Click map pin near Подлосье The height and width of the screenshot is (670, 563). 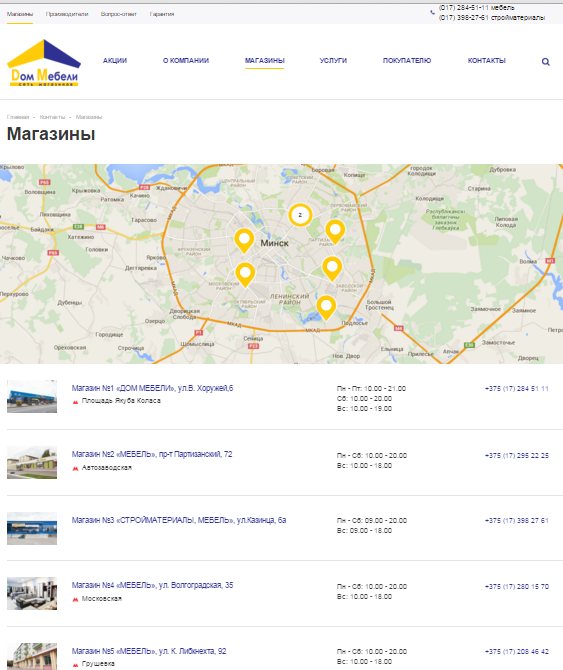tap(326, 308)
